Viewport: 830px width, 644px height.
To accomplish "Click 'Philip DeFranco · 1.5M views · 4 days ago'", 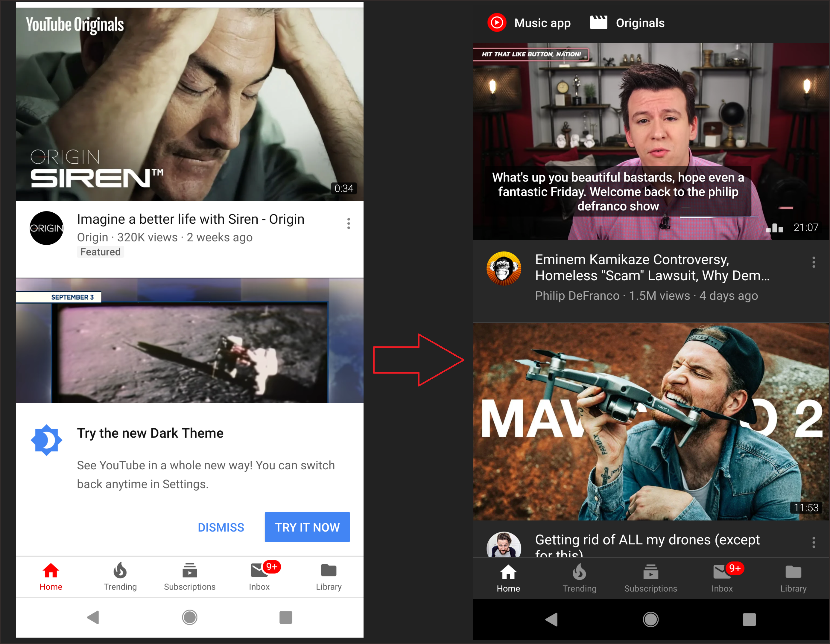I will (x=647, y=296).
